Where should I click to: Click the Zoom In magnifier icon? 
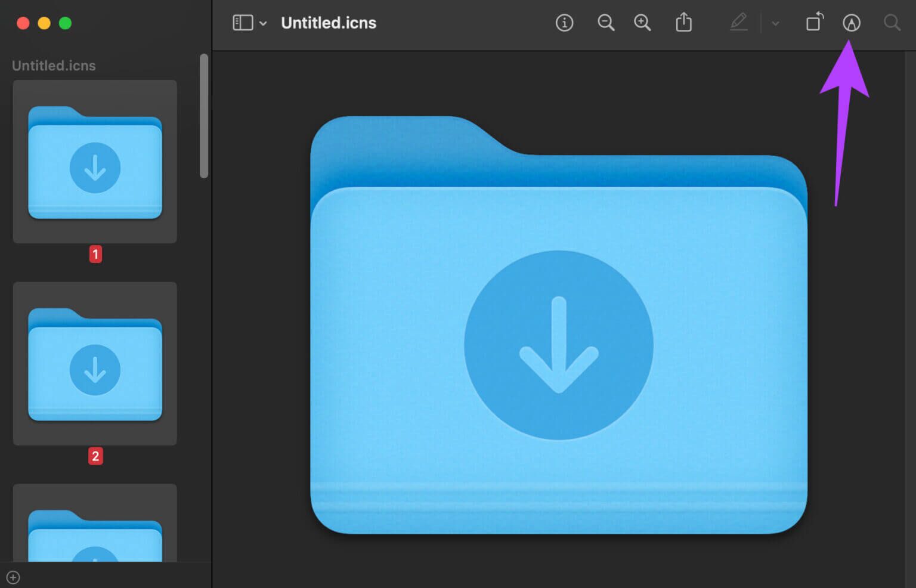point(642,23)
